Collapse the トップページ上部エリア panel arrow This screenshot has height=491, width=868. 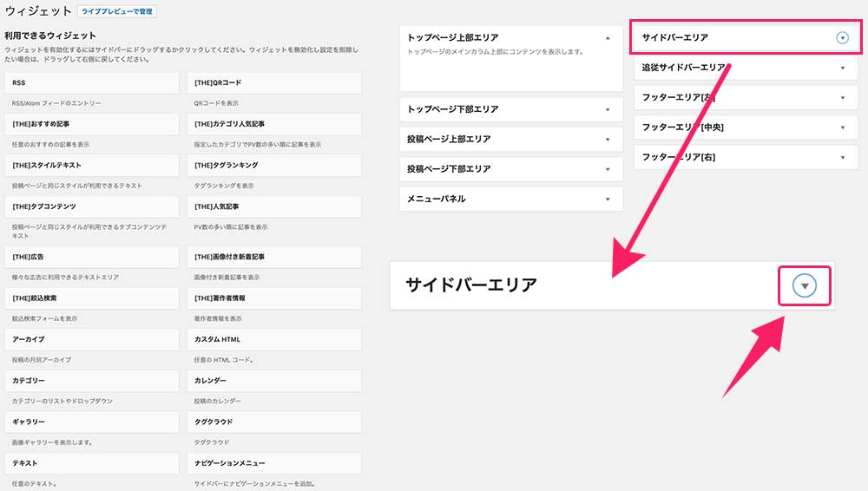tap(608, 38)
